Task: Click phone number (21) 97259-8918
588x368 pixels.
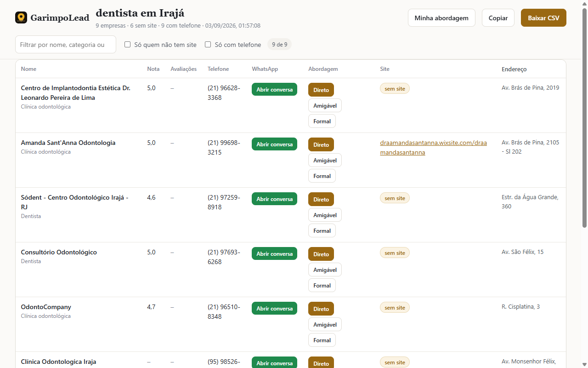Action: (224, 202)
